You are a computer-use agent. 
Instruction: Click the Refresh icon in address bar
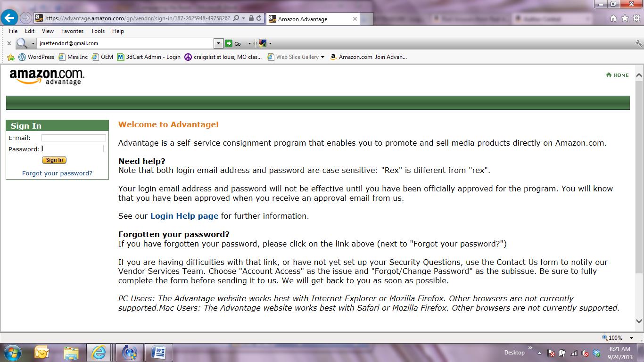[259, 18]
